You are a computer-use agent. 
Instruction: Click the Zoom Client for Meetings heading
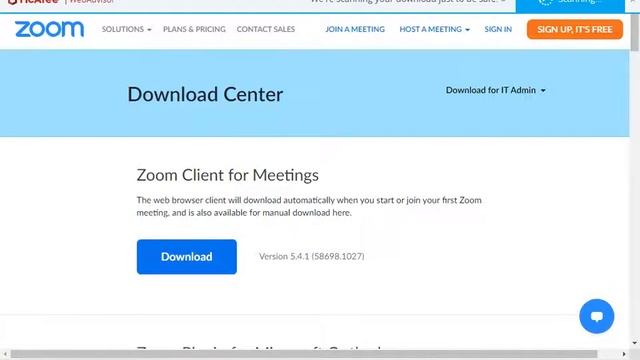point(227,176)
